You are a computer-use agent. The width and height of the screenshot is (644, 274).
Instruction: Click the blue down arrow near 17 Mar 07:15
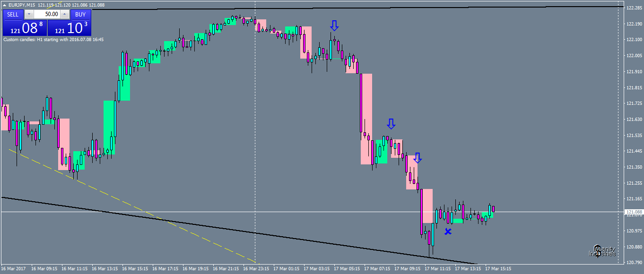[x=391, y=124]
